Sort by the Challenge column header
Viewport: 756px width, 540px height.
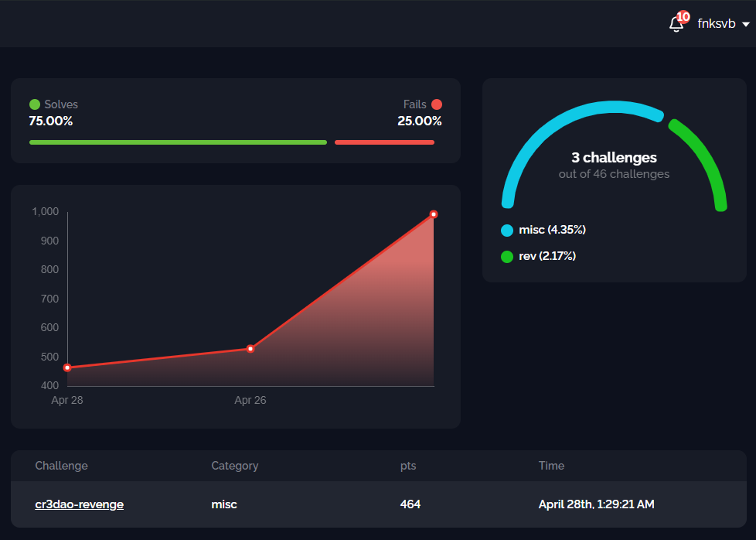[x=61, y=466]
